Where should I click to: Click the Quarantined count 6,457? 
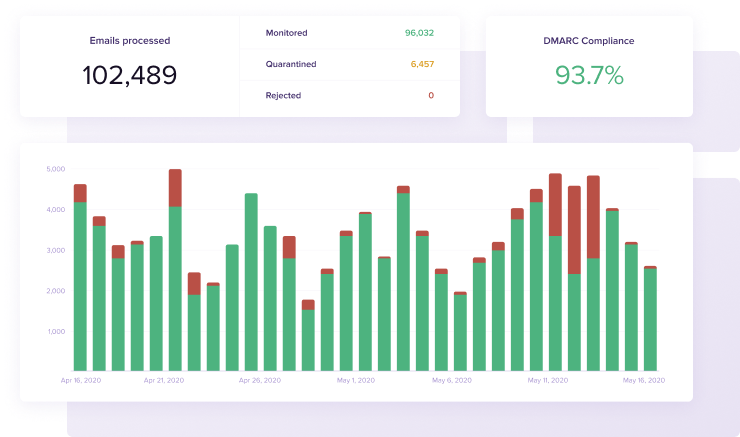[422, 64]
